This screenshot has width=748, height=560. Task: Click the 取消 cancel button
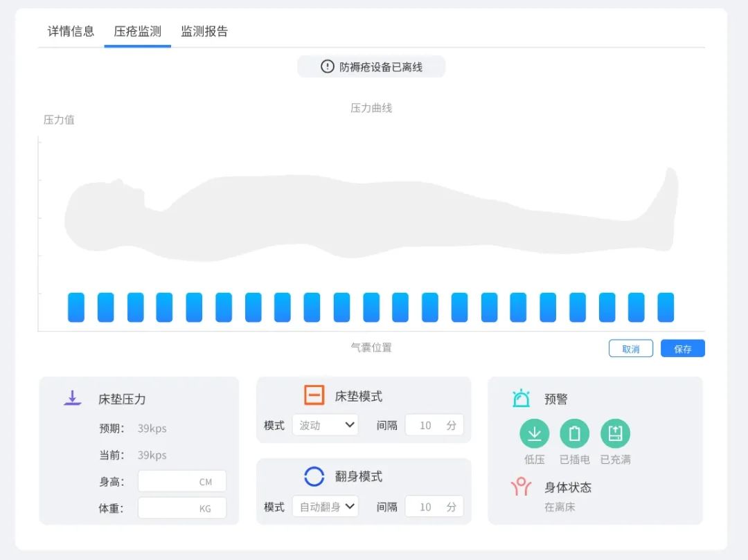point(631,348)
